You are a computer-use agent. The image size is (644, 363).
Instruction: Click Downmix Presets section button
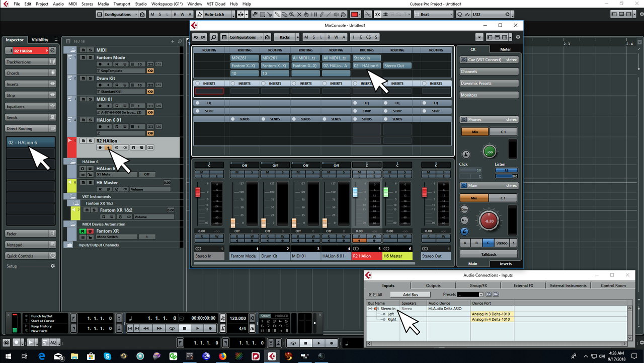[489, 83]
